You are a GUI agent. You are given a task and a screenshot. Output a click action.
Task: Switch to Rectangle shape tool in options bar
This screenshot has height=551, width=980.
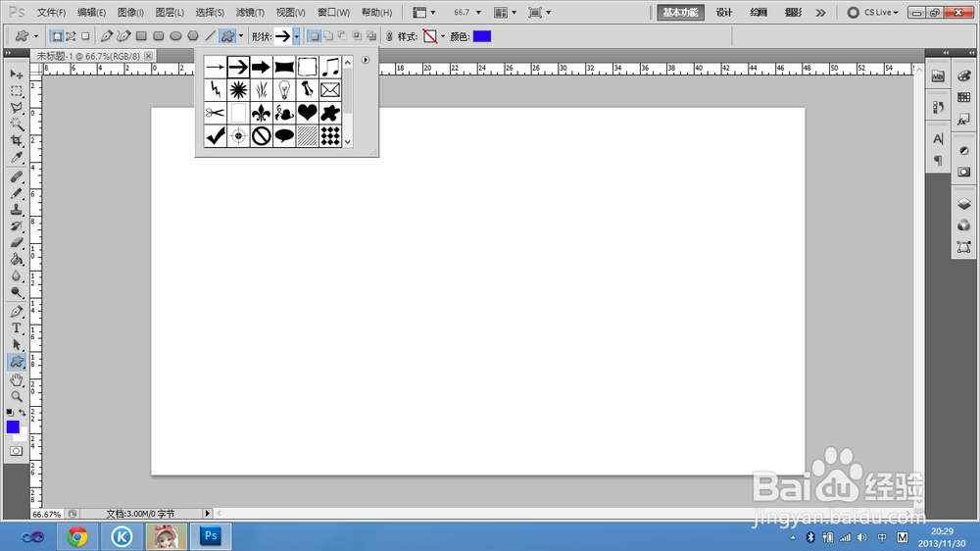(141, 36)
